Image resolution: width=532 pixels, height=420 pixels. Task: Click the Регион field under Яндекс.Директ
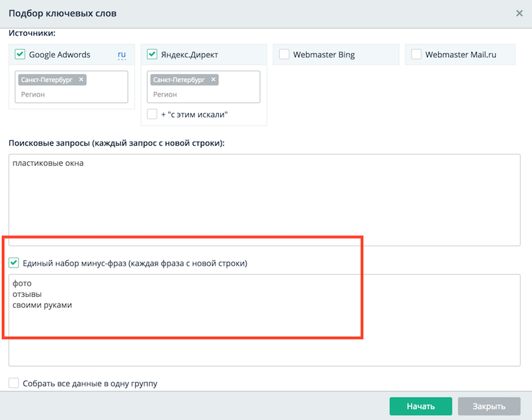pos(199,95)
